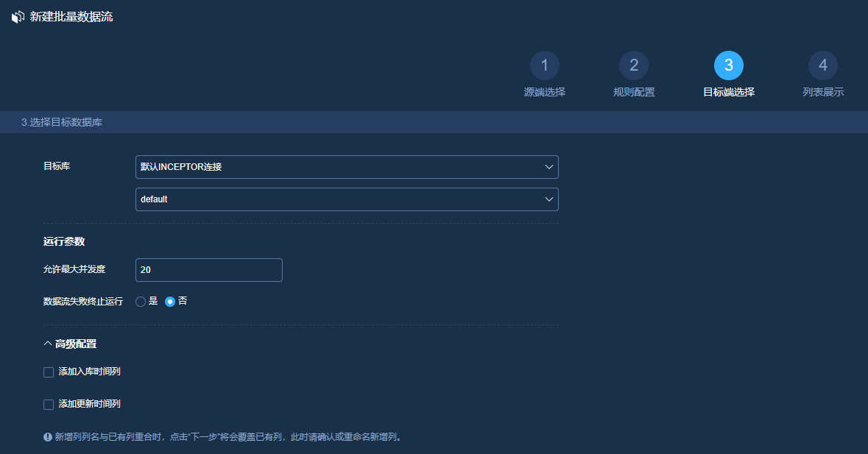Select the 是 radio for 数据流失败终止运行

[140, 301]
